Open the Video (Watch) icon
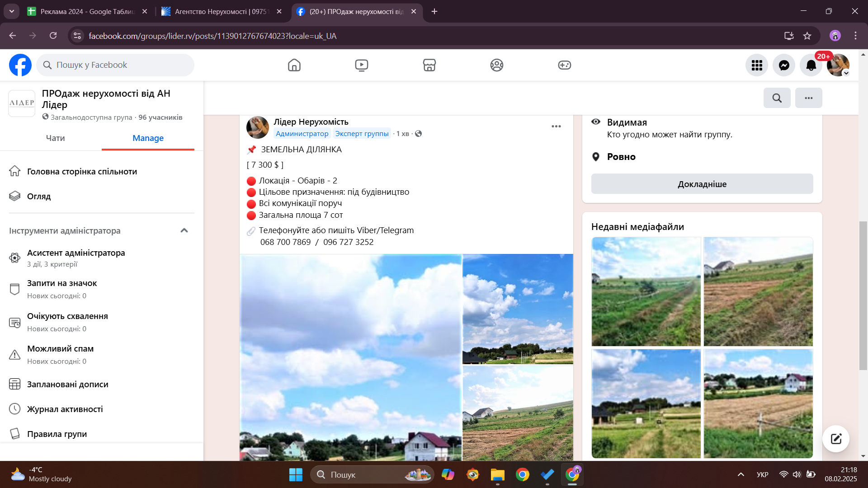868x488 pixels. coord(361,65)
